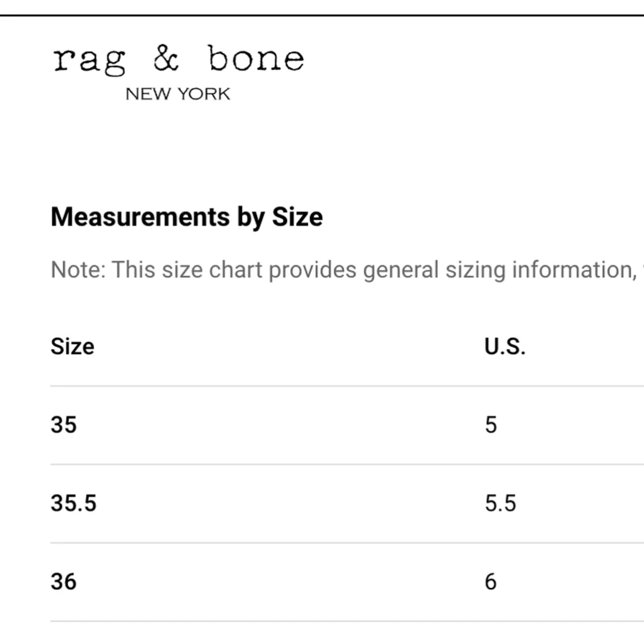Click the note about general sizing information
This screenshot has width=644, height=644.
347,270
